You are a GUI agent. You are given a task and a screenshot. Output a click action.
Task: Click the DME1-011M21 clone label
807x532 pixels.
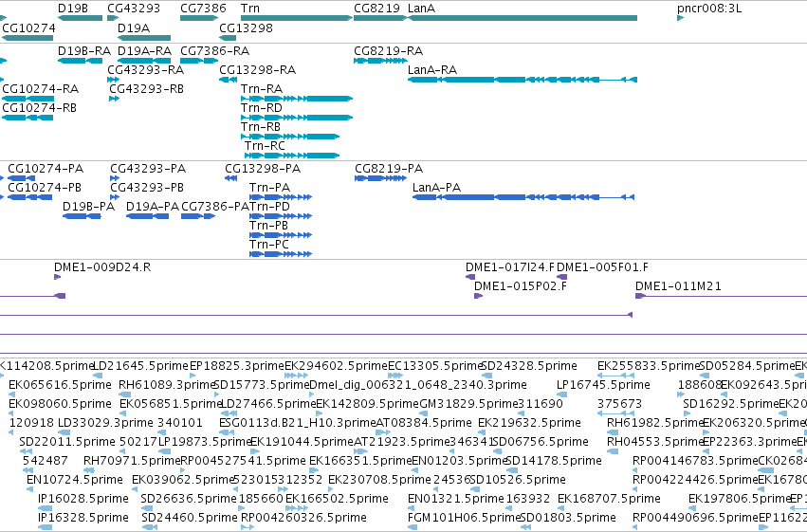tap(678, 286)
